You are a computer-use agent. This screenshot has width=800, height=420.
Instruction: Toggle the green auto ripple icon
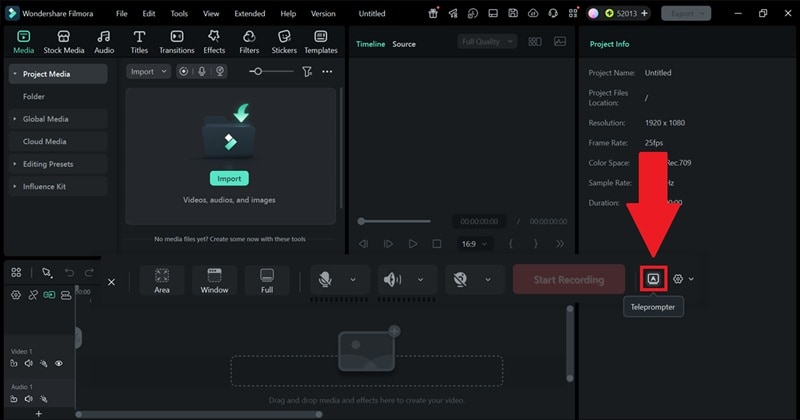(x=49, y=295)
